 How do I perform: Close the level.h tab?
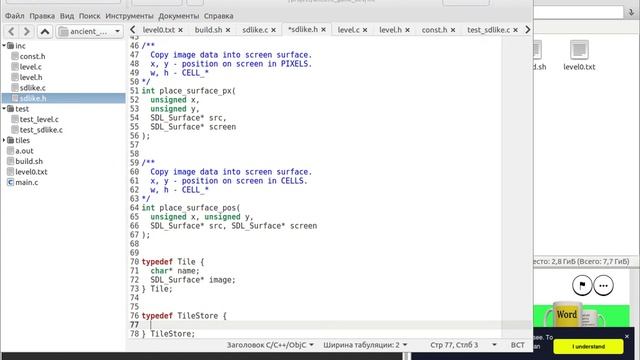click(x=407, y=30)
